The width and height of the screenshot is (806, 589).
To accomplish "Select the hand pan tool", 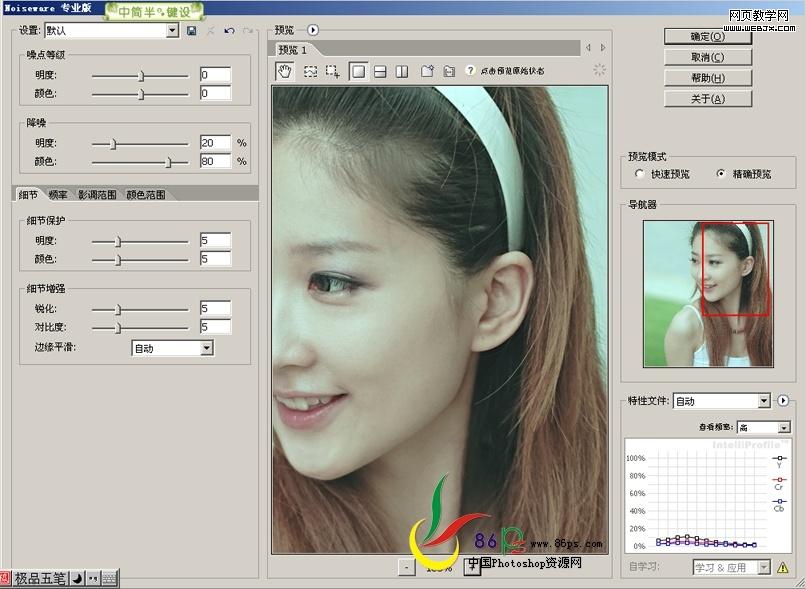I will 285,71.
